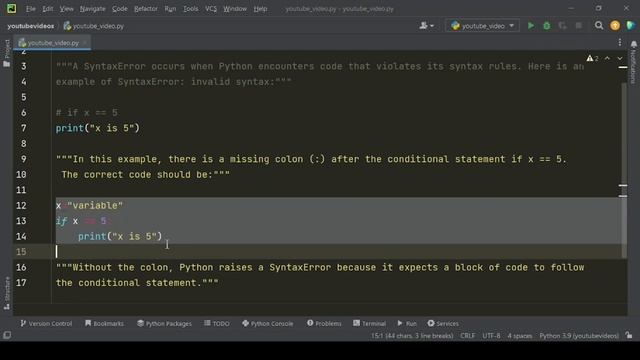Open Run tool window at bottom
Viewport: 640px width, 360px height.
[x=407, y=323]
